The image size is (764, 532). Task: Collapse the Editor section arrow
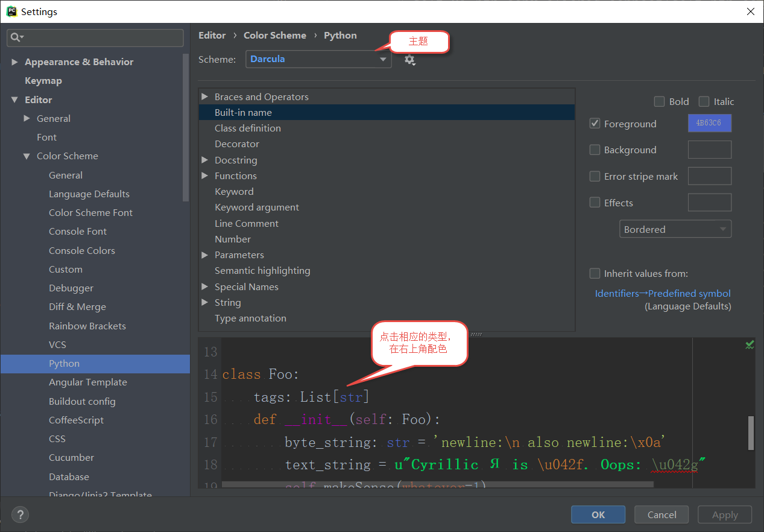point(14,100)
